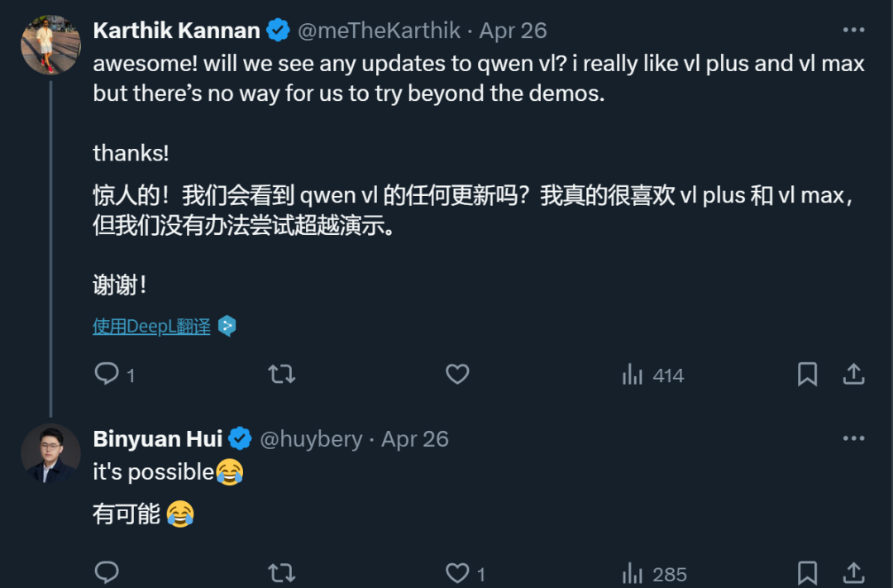
Task: Click Karthik Kannan's avatar picture
Action: (50, 45)
